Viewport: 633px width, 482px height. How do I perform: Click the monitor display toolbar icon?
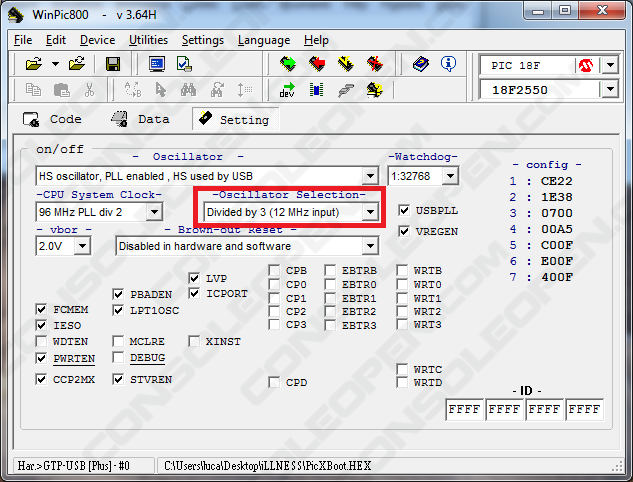tap(157, 64)
